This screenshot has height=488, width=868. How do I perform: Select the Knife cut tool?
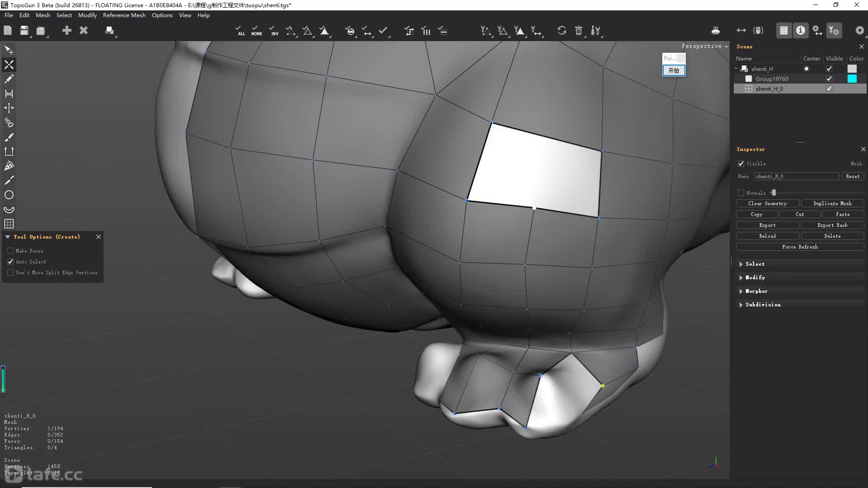[9, 180]
